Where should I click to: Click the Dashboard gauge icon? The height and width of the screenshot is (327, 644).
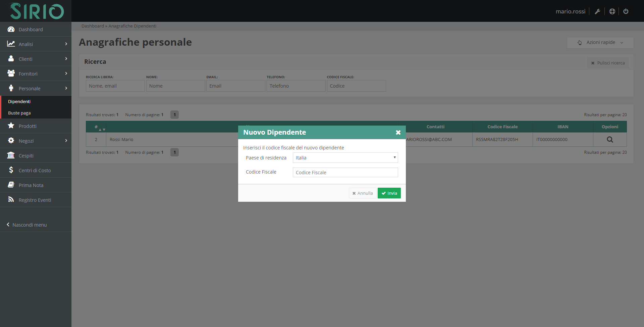(11, 29)
